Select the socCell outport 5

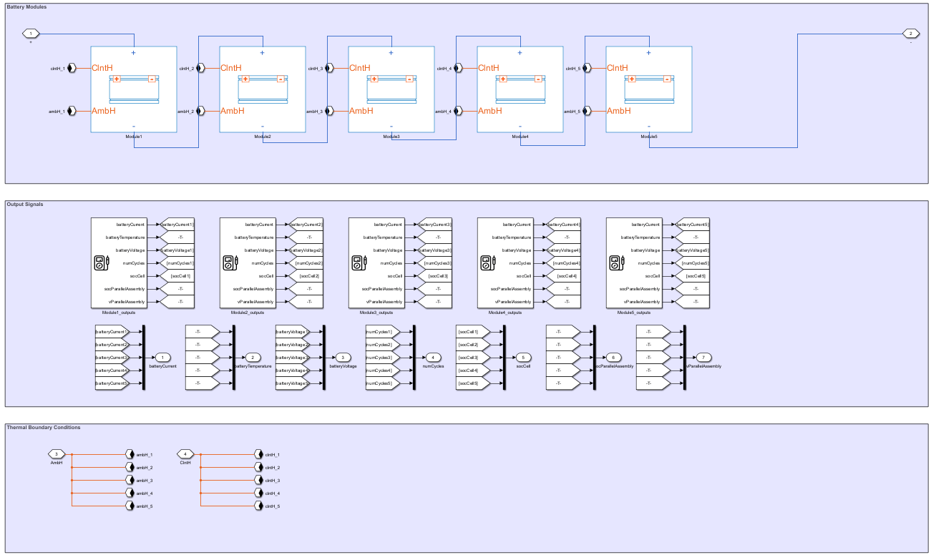[523, 358]
